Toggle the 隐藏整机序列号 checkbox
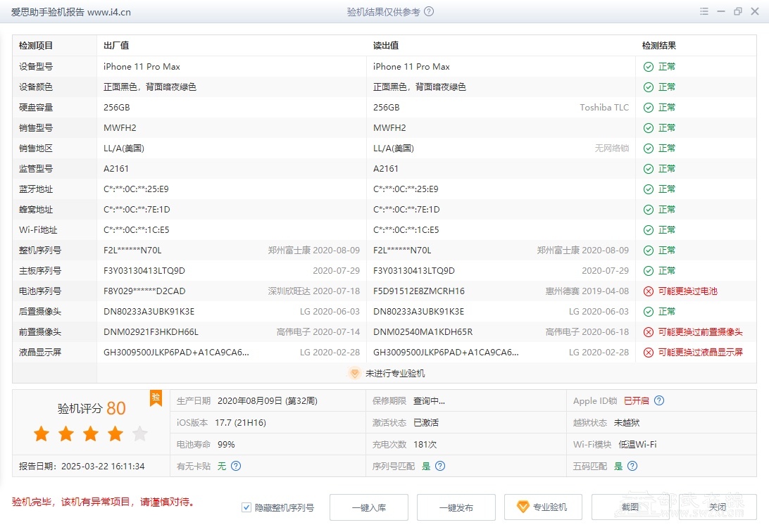The image size is (769, 532). [x=246, y=507]
